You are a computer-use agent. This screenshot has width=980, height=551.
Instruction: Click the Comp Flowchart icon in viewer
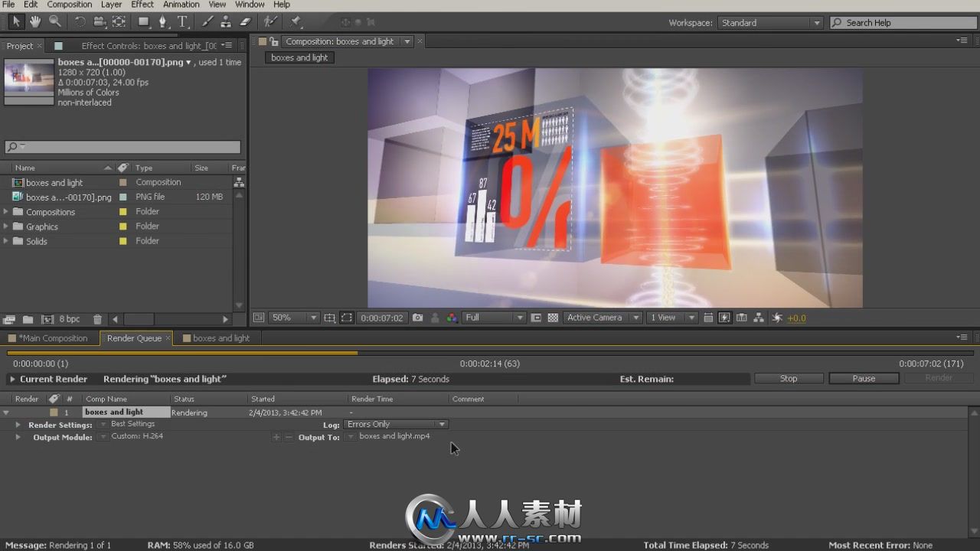[759, 318]
